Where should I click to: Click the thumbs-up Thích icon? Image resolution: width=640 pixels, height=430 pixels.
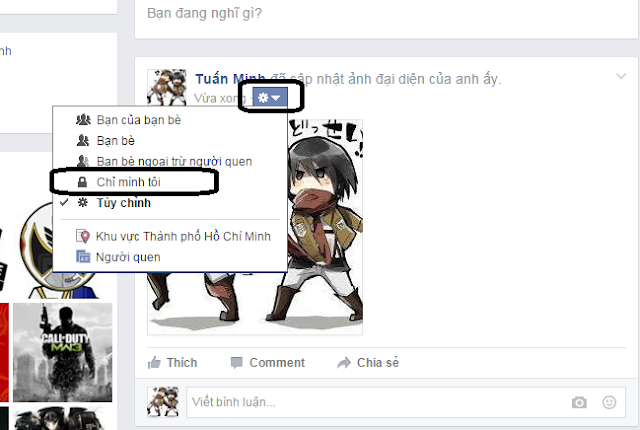click(154, 362)
